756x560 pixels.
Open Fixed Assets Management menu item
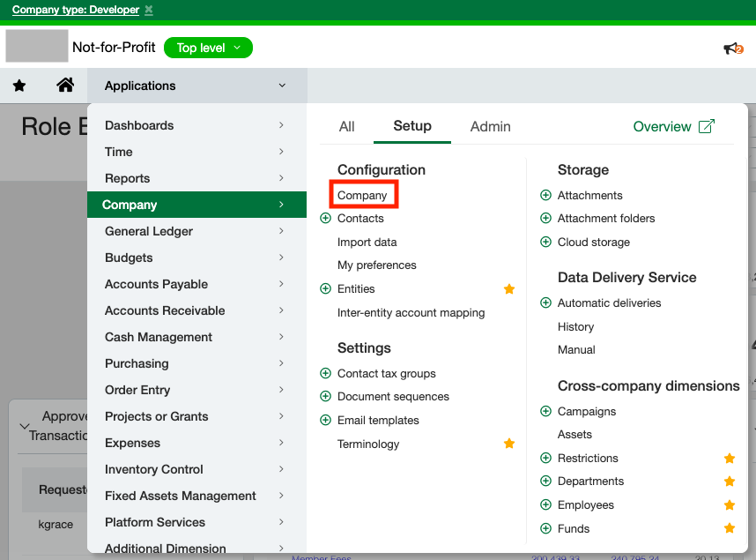[196, 496]
